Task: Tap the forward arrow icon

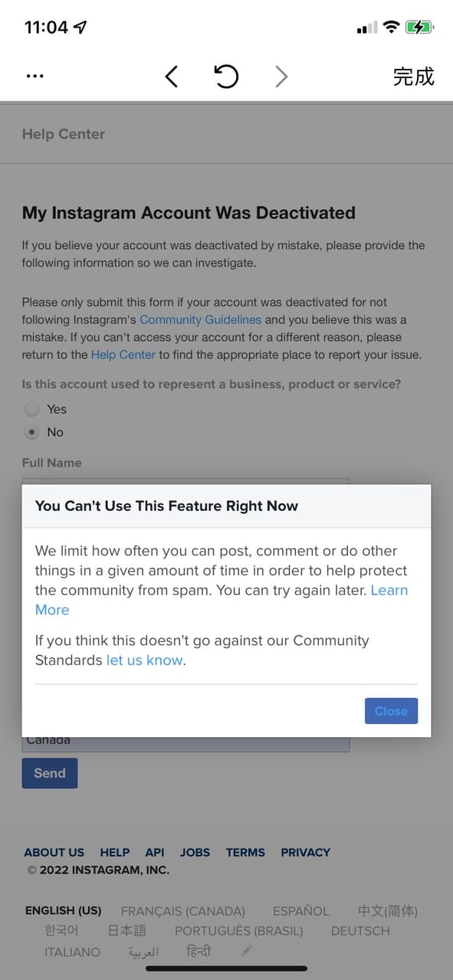Action: (x=281, y=76)
